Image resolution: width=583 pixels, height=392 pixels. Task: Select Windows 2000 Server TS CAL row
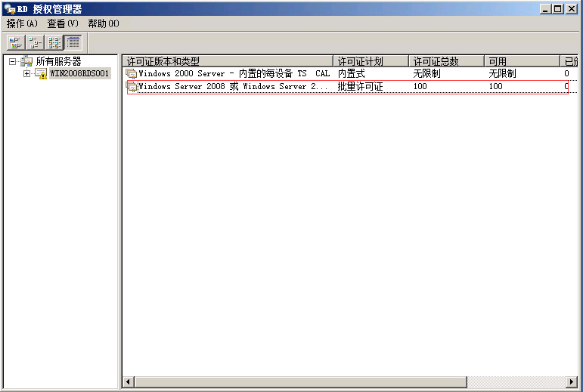pos(350,73)
